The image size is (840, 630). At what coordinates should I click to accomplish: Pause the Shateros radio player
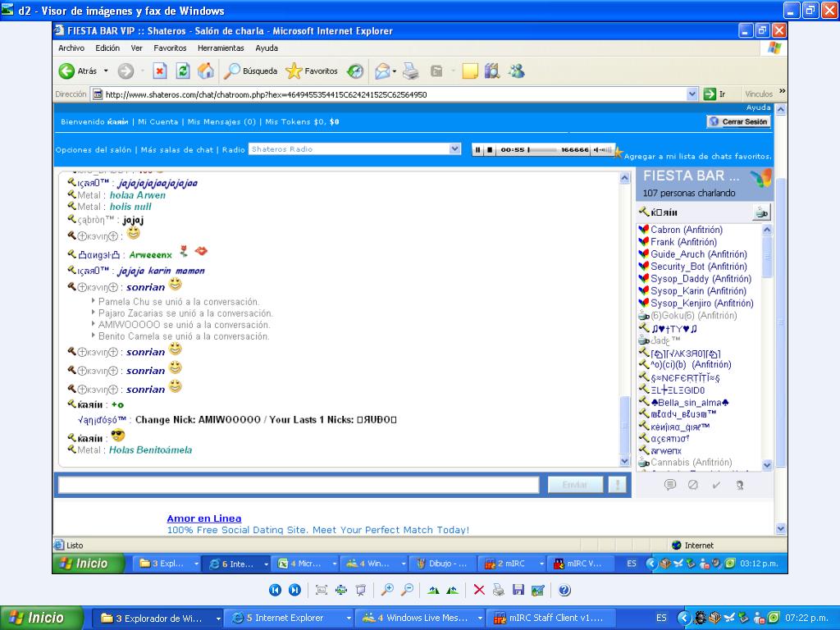(x=478, y=150)
